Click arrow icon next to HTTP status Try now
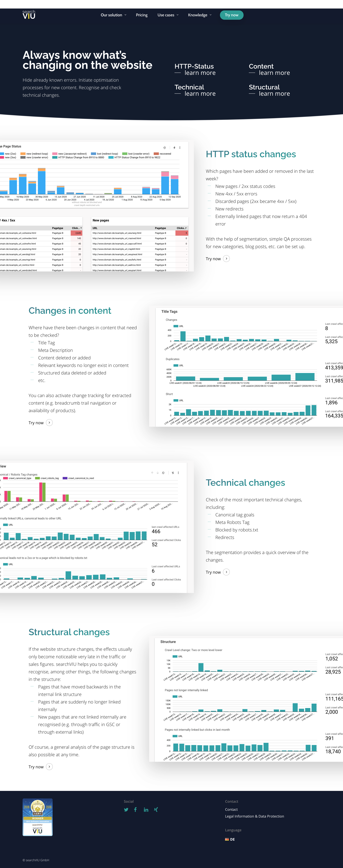 pyautogui.click(x=226, y=258)
